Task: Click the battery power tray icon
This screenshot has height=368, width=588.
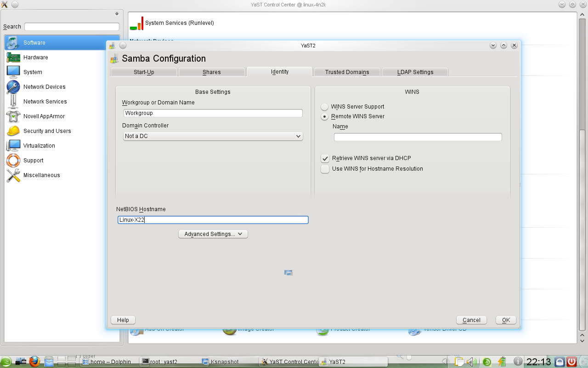Action: pos(502,362)
